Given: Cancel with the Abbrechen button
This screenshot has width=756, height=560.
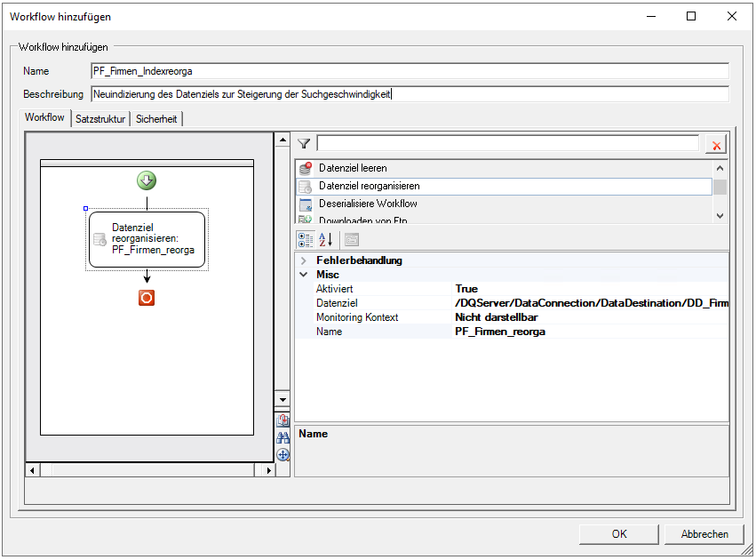Looking at the screenshot, I should point(704,534).
